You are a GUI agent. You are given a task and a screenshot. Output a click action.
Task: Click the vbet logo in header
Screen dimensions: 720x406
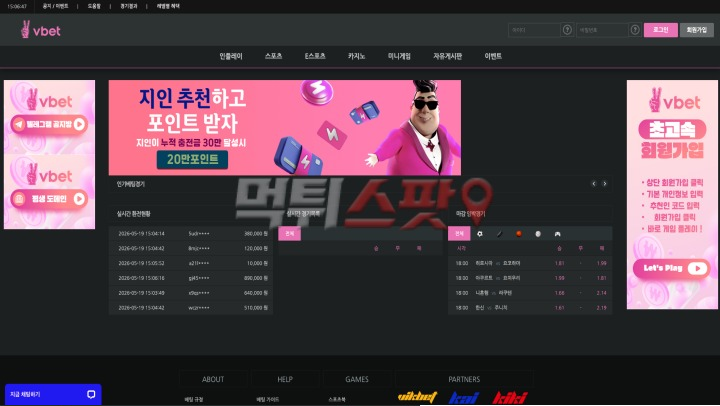pyautogui.click(x=40, y=30)
